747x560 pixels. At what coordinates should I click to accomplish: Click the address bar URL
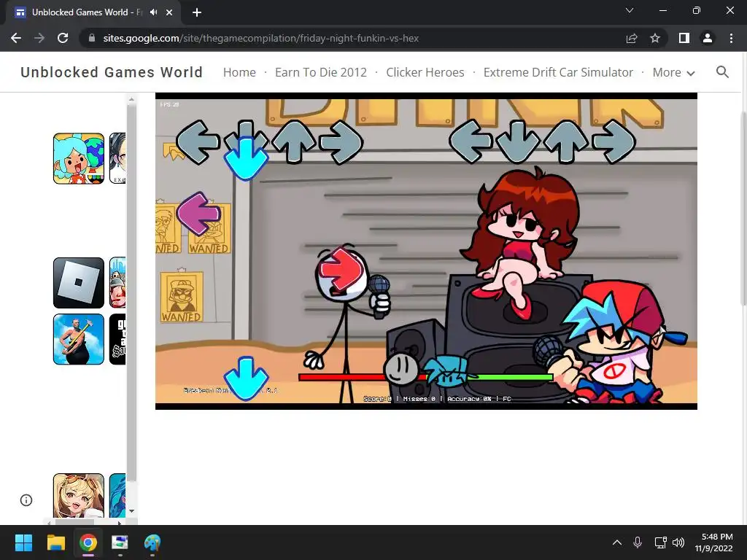click(x=260, y=38)
